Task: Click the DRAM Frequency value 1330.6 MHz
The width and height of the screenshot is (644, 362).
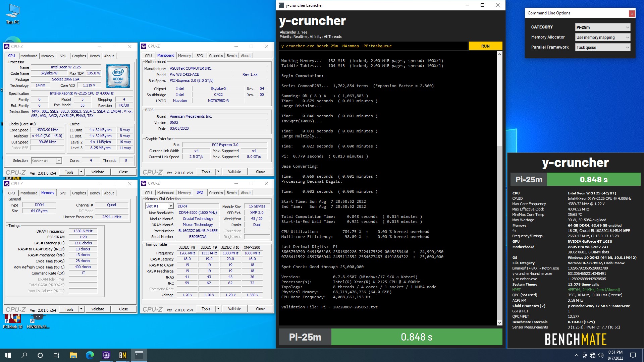Action: 83,231
